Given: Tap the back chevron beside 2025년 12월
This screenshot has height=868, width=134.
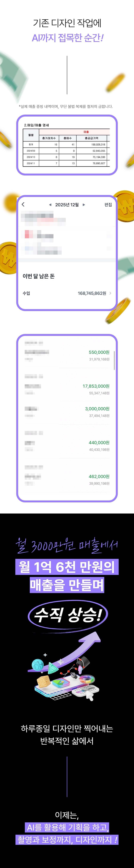Looking at the screenshot, I should (x=23, y=204).
